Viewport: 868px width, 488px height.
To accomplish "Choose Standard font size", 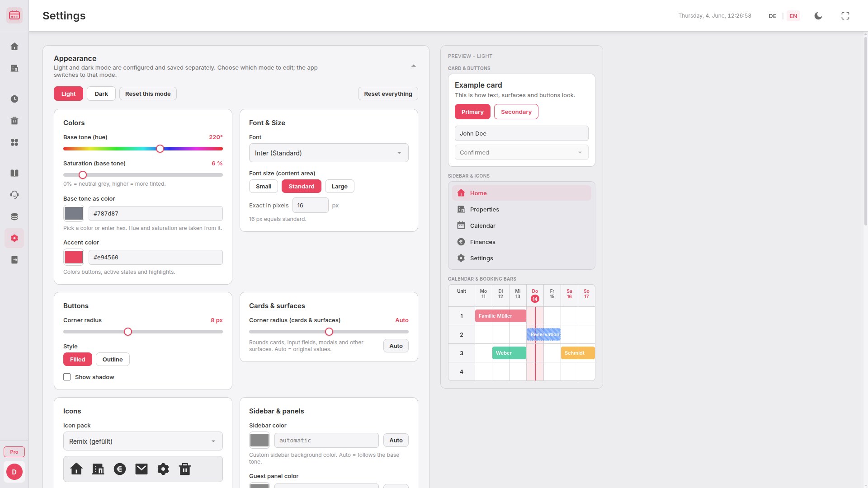I will click(x=302, y=186).
